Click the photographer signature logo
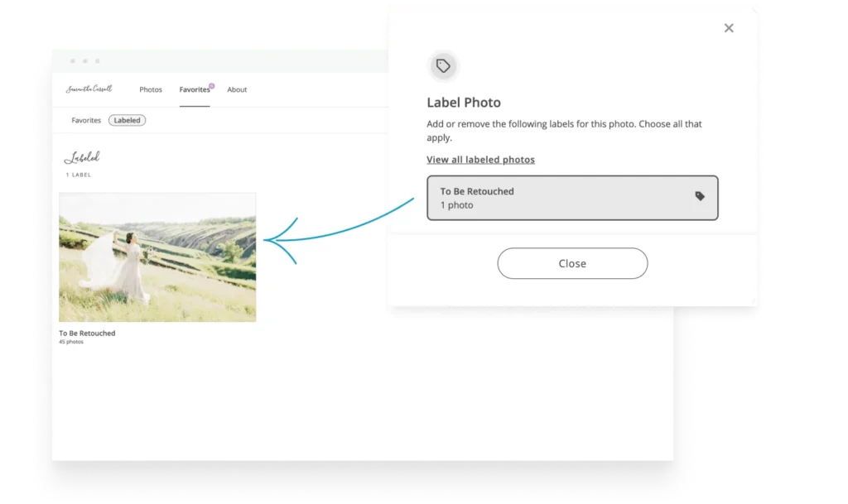 (x=89, y=89)
